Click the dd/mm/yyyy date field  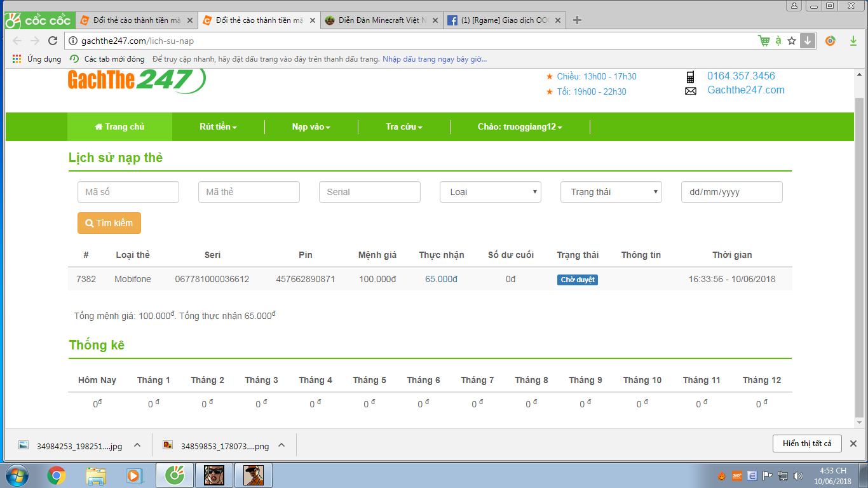(x=732, y=192)
